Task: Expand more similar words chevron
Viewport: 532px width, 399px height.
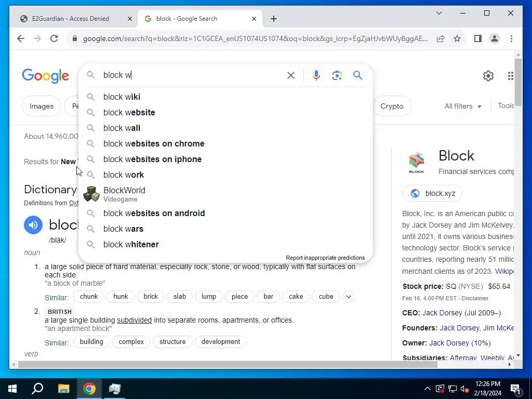Action: click(x=349, y=297)
